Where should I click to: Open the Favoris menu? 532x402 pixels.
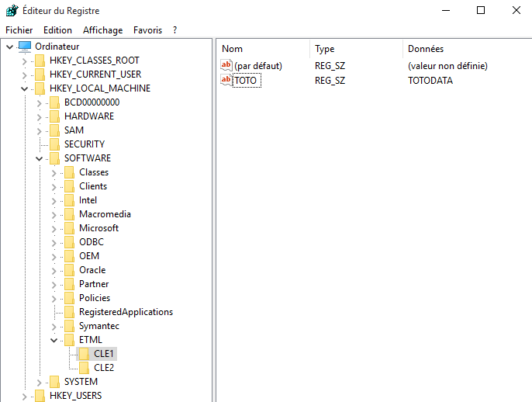point(147,30)
